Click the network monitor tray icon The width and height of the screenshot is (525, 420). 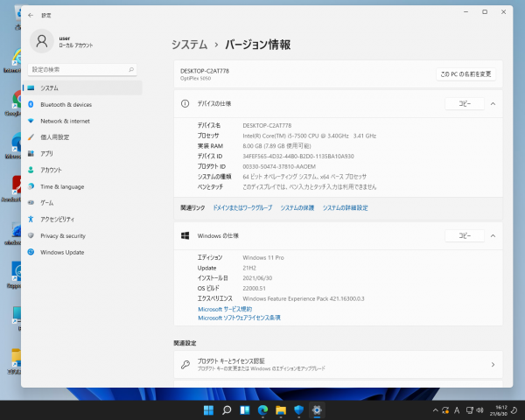(x=470, y=410)
